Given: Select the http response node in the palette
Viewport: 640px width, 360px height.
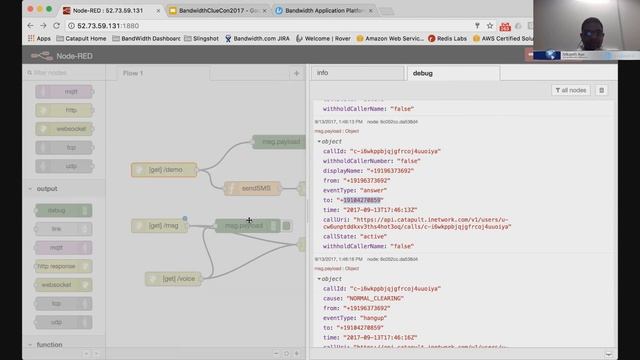Looking at the screenshot, I should click(64, 266).
